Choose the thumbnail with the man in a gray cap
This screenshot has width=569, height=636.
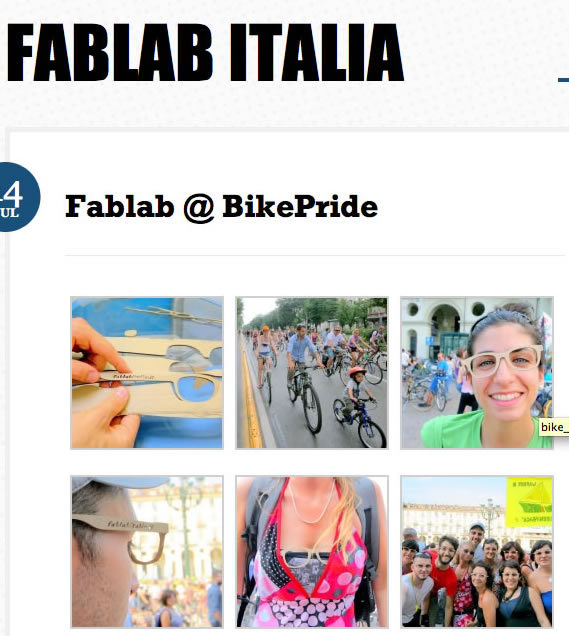[147, 552]
